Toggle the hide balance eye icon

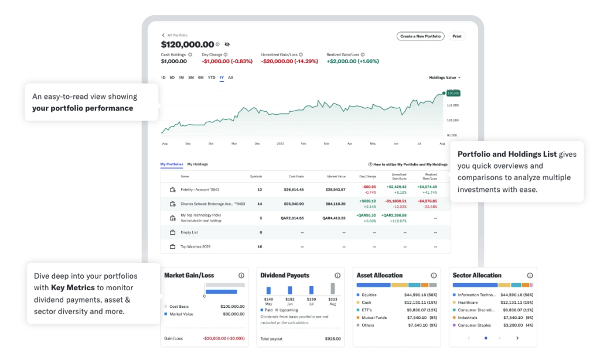[227, 44]
